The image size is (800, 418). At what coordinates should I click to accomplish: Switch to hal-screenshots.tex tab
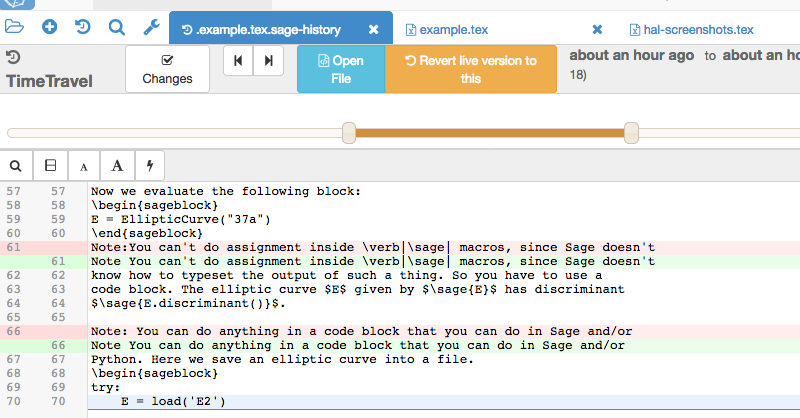coord(690,30)
